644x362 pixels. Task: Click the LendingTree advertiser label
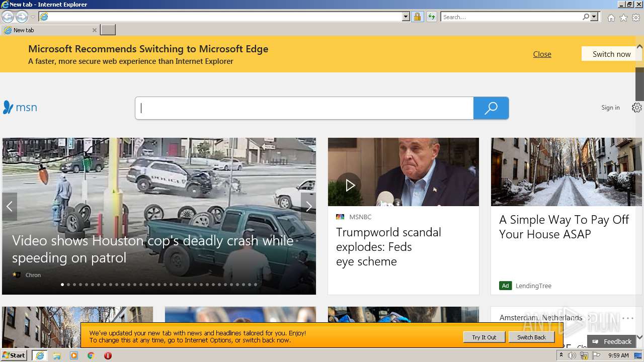click(x=533, y=286)
